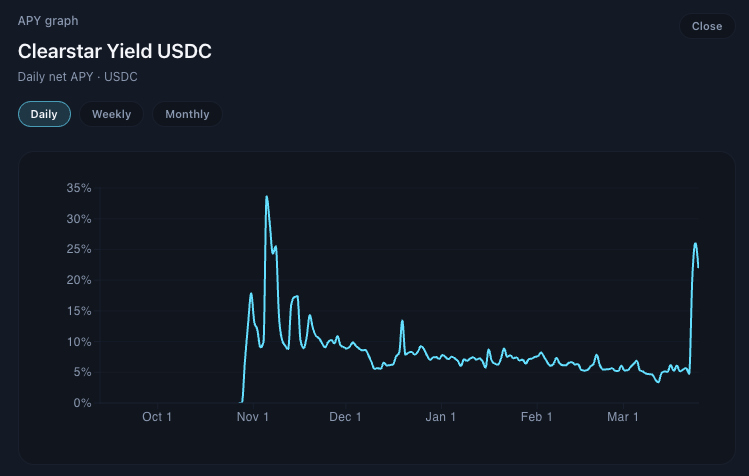Click the 'APY graph' header label
Screen dimensions: 749x476
(x=48, y=21)
